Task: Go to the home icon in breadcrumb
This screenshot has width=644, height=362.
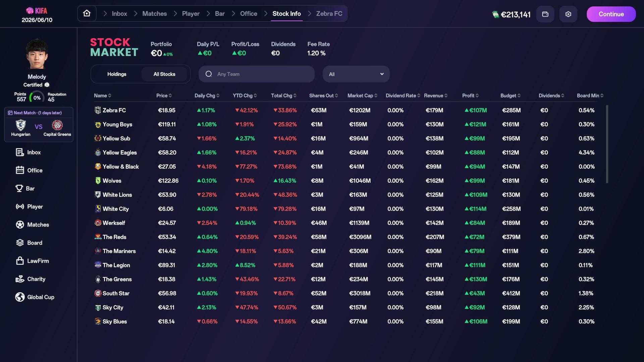Action: tap(87, 14)
